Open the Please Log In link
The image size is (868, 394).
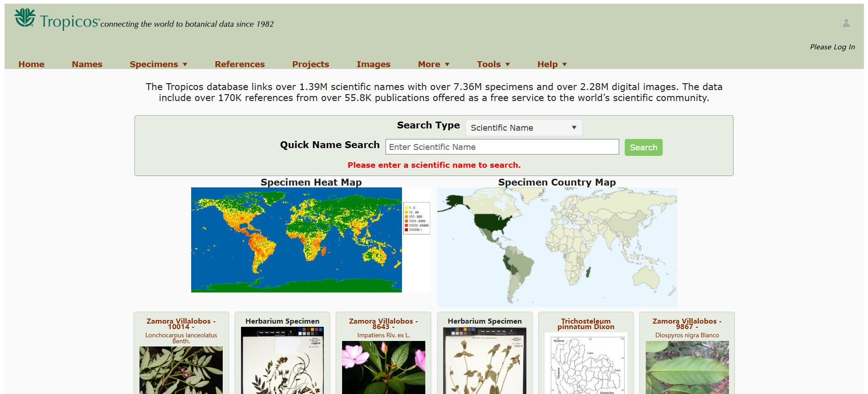[832, 47]
